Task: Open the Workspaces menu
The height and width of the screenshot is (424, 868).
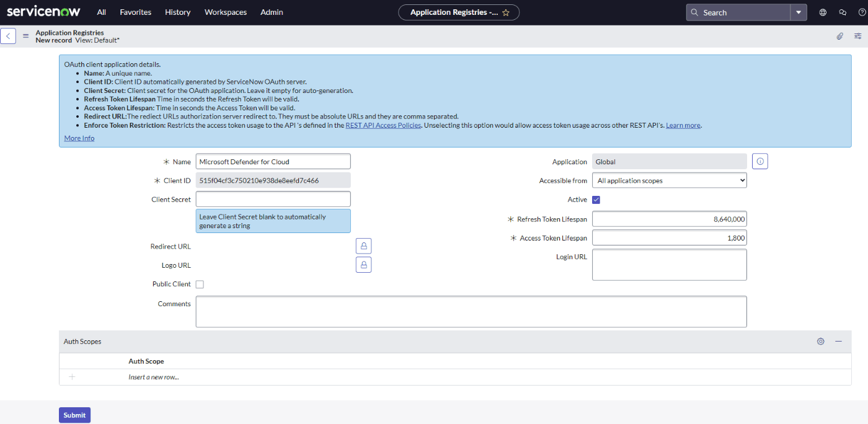Action: [226, 12]
